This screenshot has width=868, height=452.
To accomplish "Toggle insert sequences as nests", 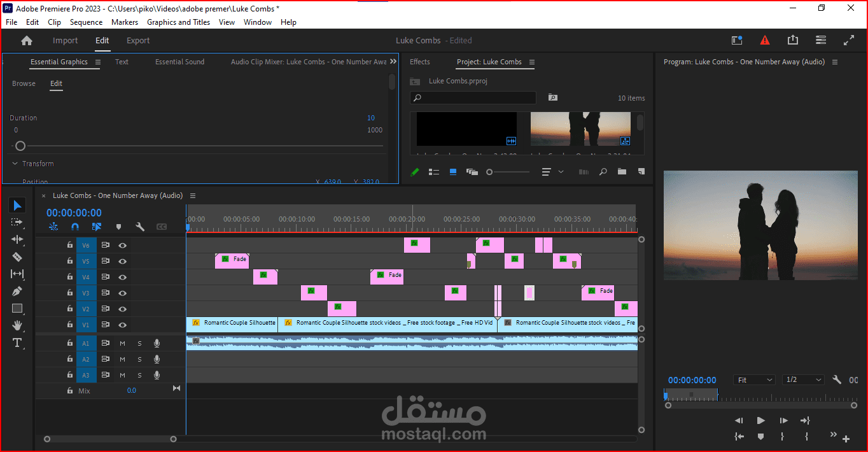I will pos(53,227).
